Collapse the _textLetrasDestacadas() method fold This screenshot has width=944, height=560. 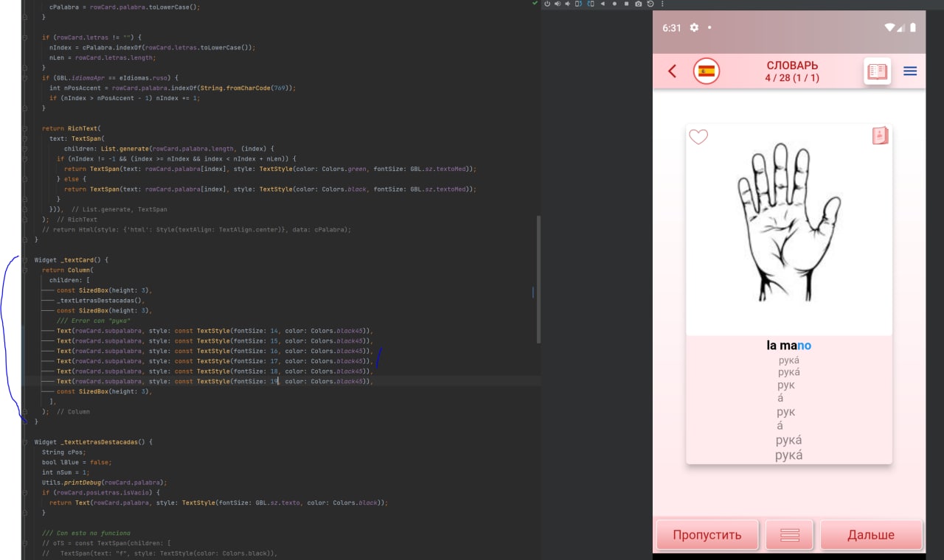25,441
